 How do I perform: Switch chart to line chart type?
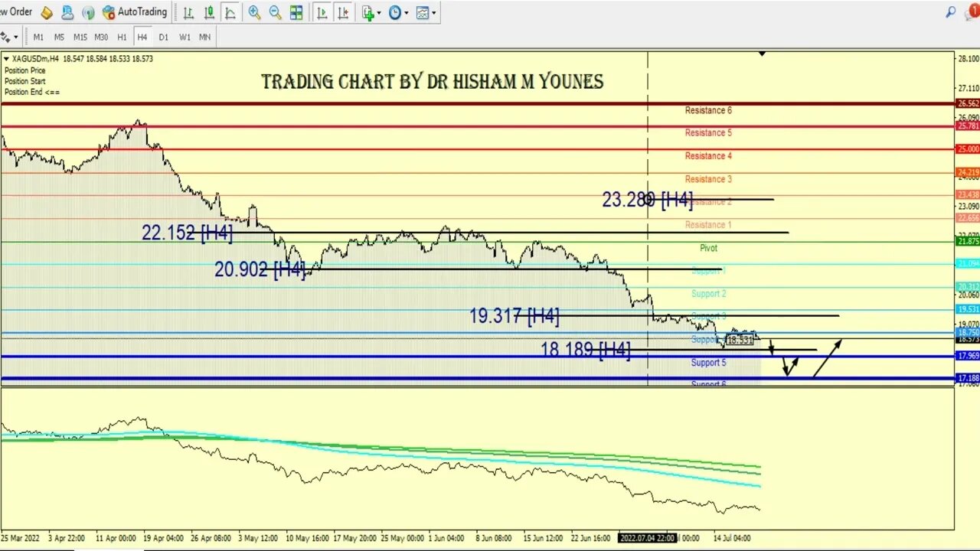pos(230,12)
